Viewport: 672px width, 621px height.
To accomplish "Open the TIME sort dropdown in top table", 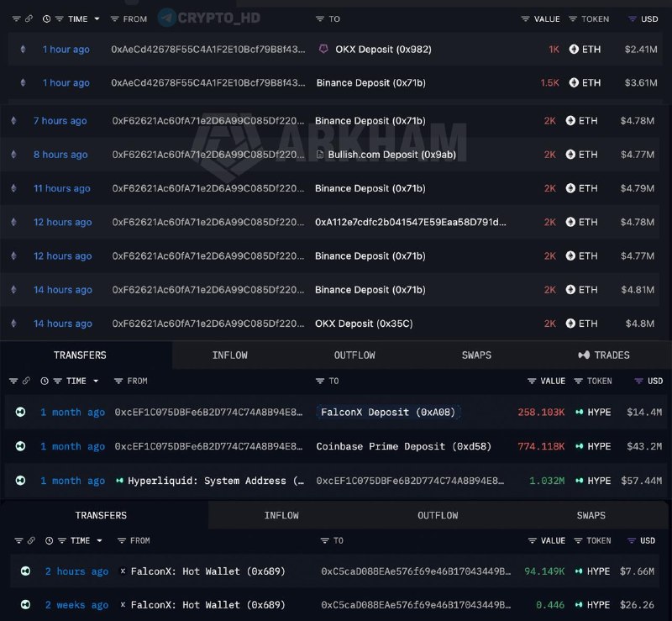I will point(97,18).
